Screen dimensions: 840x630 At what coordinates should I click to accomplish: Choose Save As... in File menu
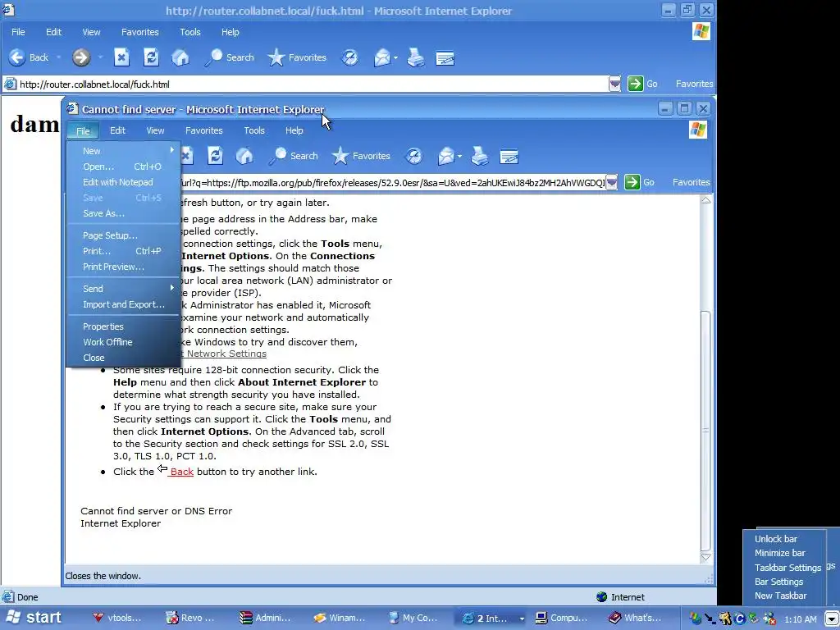tap(123, 213)
